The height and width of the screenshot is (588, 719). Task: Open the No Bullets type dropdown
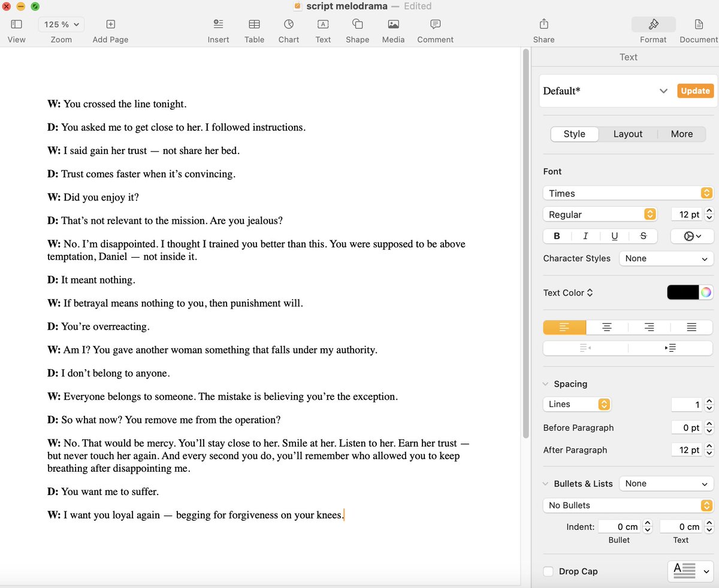(x=628, y=505)
